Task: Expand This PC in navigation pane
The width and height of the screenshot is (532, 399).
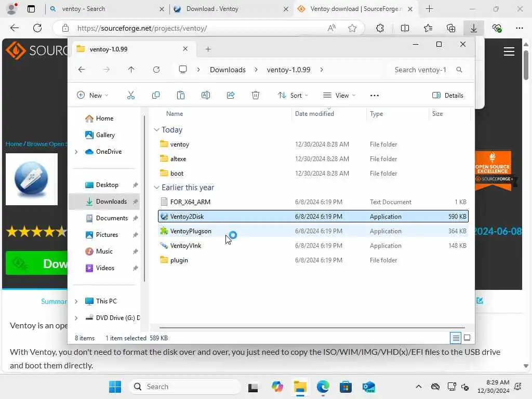Action: pos(76,301)
